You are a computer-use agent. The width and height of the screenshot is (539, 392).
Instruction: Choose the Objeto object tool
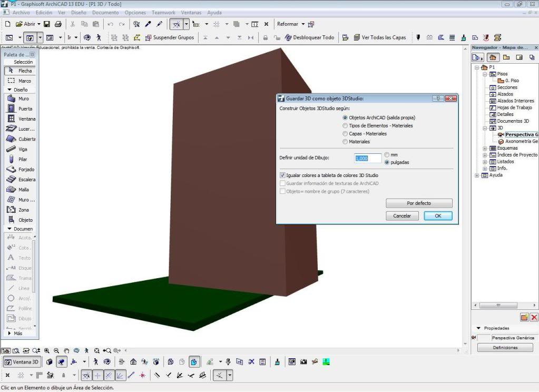(20, 220)
